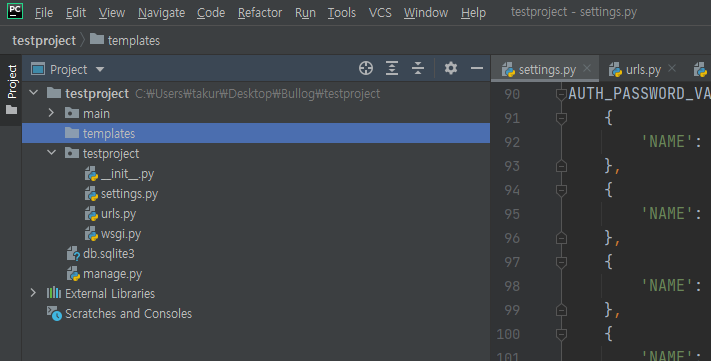Expand External Libraries node
This screenshot has height=361, width=711.
pos(33,293)
